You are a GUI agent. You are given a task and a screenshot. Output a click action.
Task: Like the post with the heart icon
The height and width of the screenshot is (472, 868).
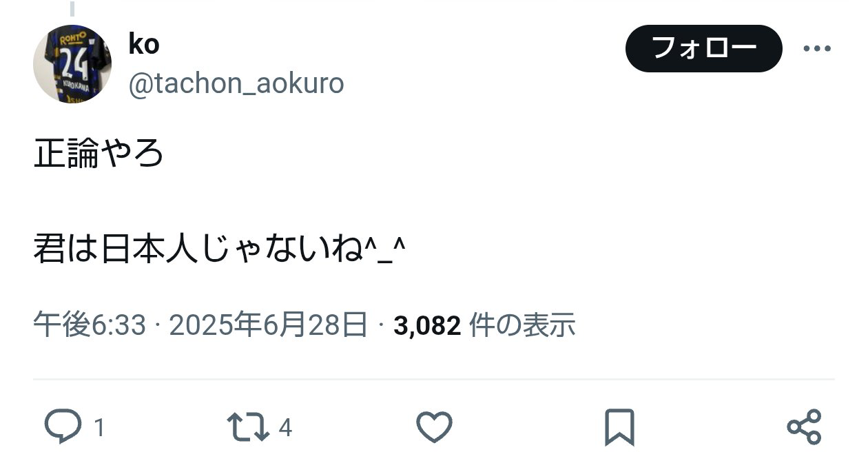[435, 427]
